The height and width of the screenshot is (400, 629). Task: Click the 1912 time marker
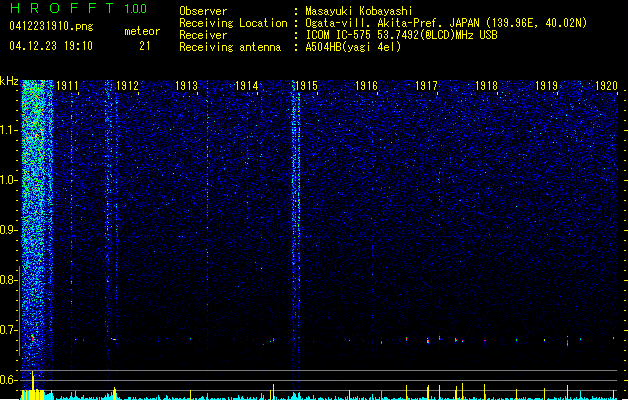[127, 86]
